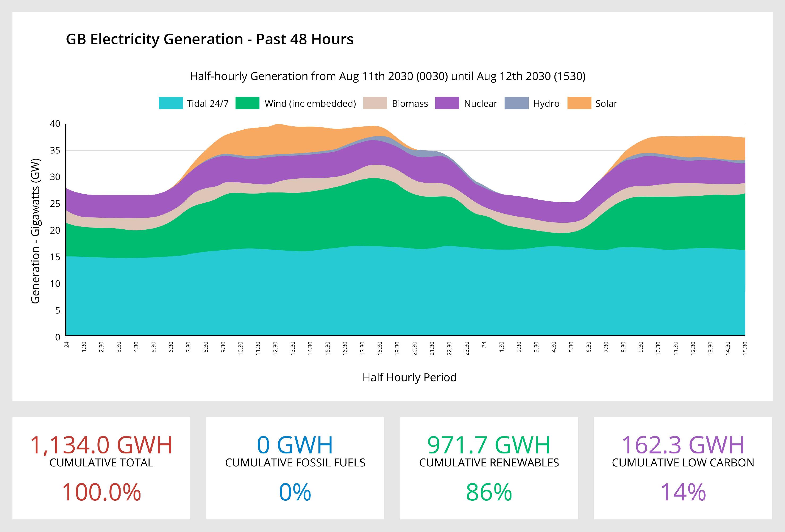Click the Half-hourly Generation subtitle text

387,76
